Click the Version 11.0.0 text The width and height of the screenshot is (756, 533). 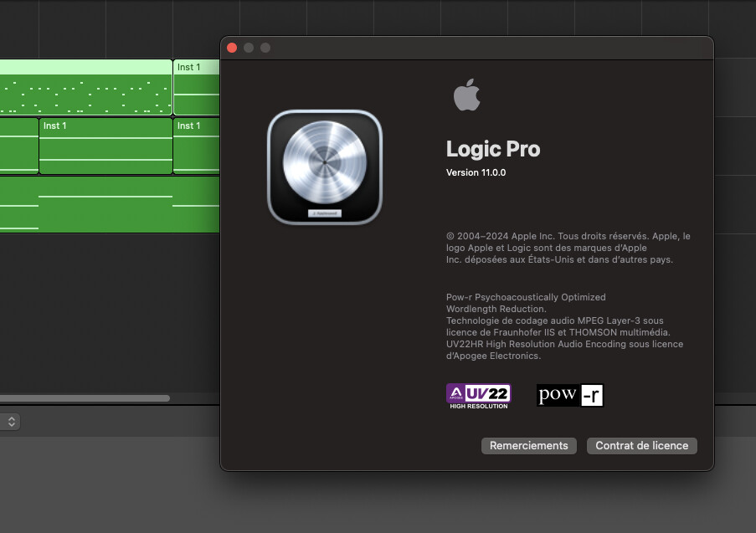pos(476,172)
